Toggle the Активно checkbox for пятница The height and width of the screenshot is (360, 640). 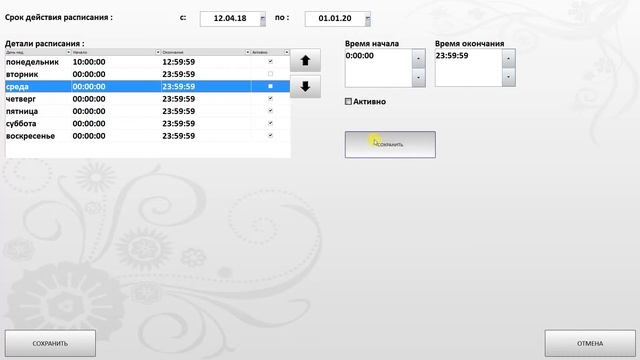click(270, 111)
